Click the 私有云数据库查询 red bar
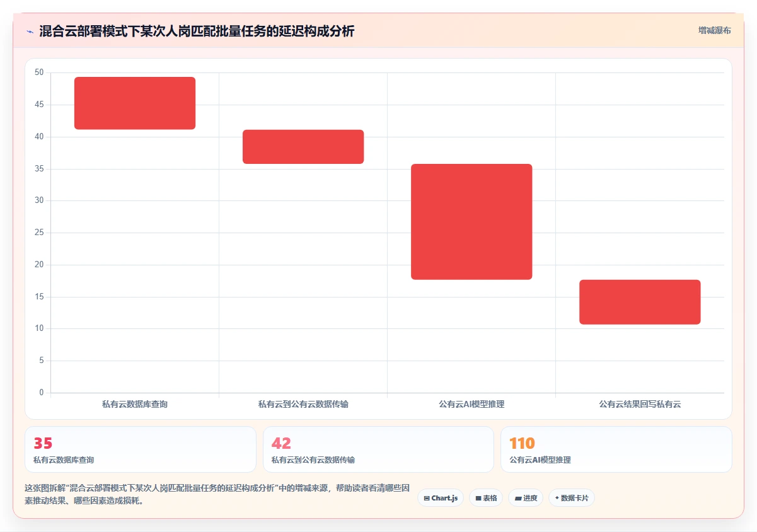Viewport: 757px width, 532px height. click(135, 103)
